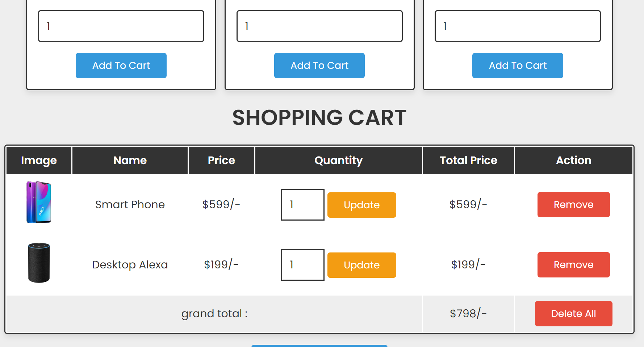Screen dimensions: 644x347
Task: Remove Smart Phone from the cart
Action: pyautogui.click(x=573, y=205)
